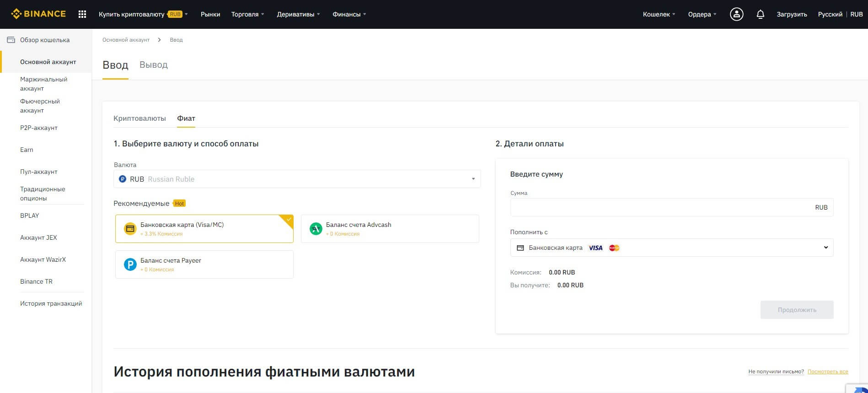
Task: Click the blue Payeer logo icon
Action: 130,264
